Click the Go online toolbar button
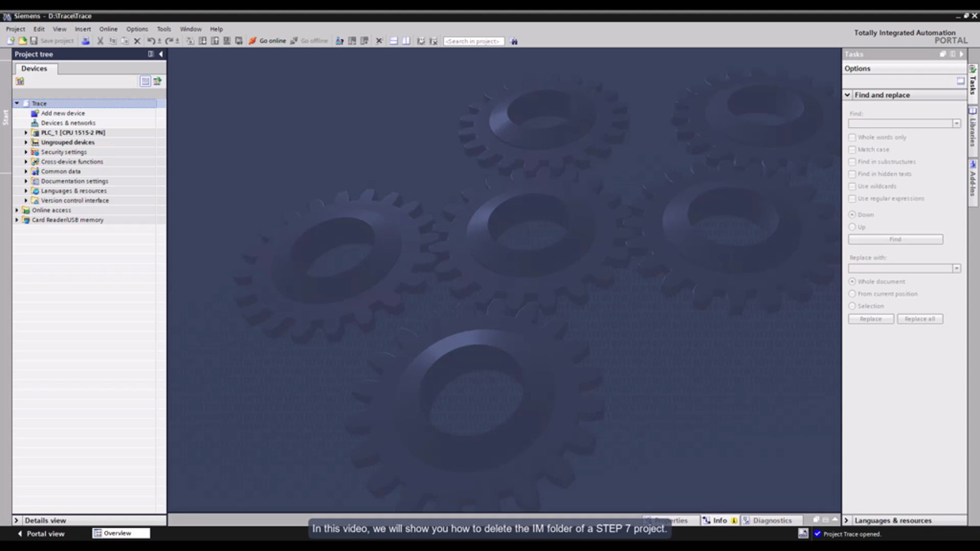 coord(267,41)
